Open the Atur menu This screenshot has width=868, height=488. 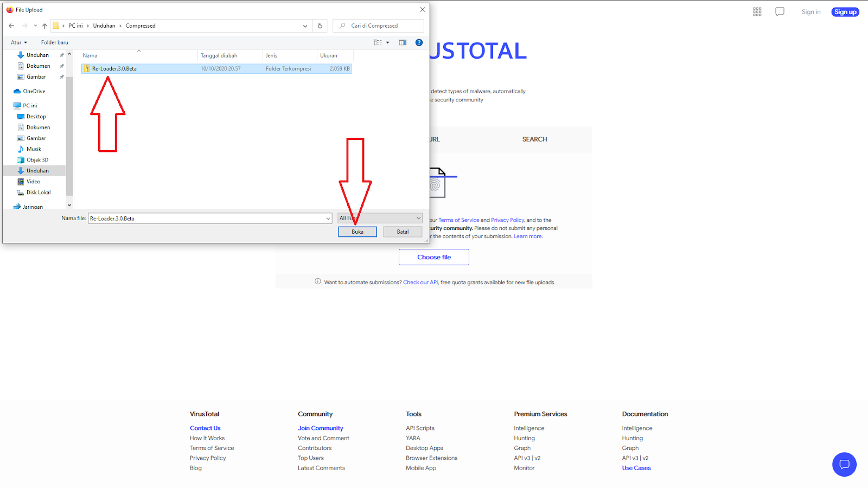19,42
